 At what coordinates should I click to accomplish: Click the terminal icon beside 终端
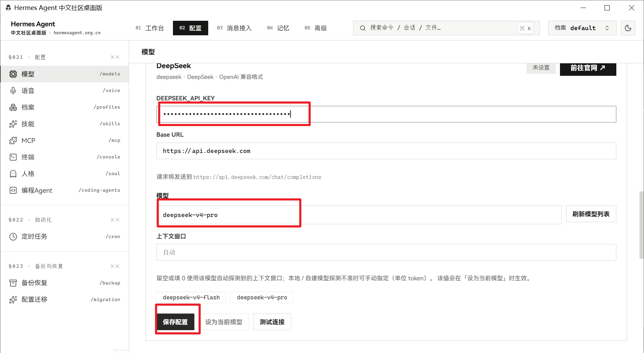[13, 157]
